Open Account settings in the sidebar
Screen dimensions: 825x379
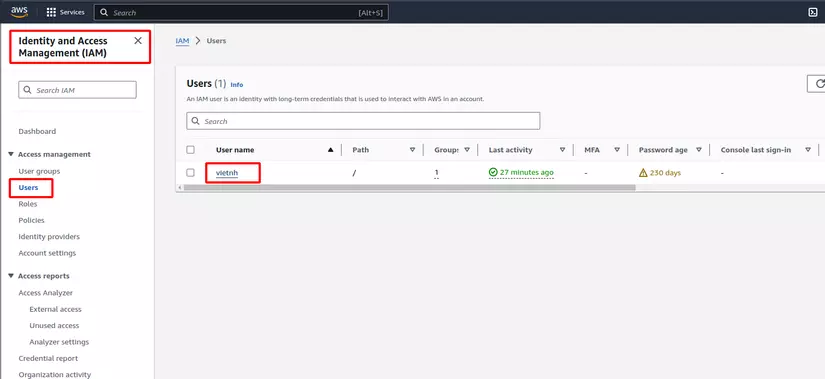click(47, 253)
